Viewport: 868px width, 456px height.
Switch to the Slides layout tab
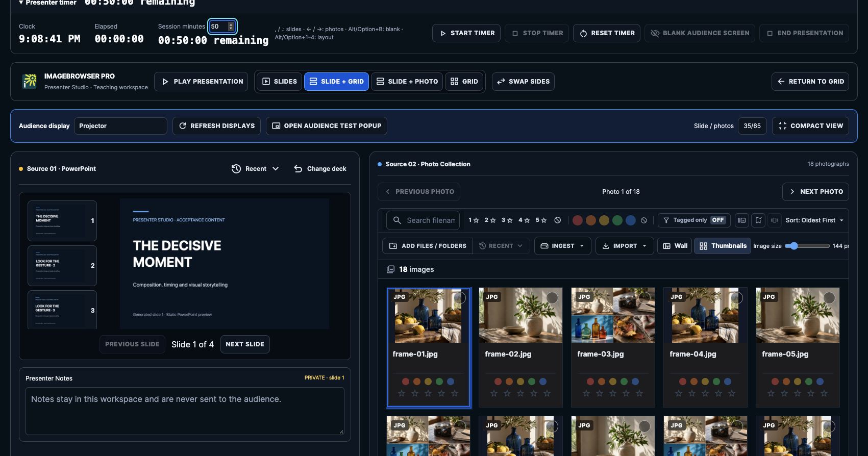(x=280, y=82)
